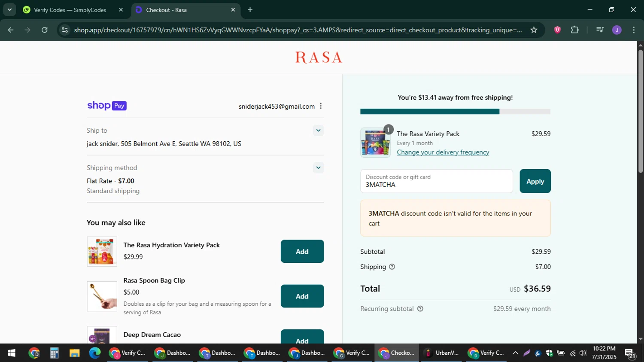Add the Rasa Spoon Bag Clip

302,296
